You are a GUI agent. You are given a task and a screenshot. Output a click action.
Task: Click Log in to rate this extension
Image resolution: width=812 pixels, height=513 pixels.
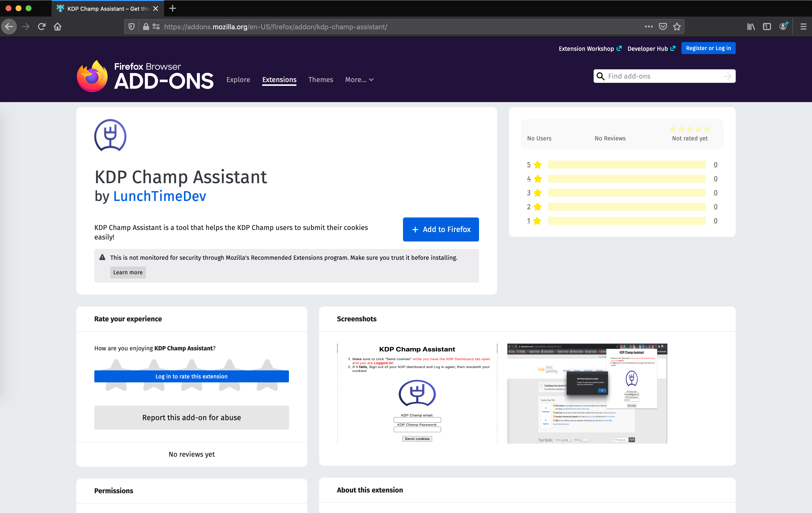[192, 376]
